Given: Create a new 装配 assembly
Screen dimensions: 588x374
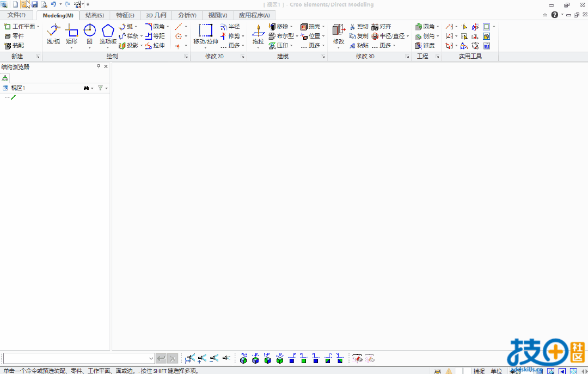Looking at the screenshot, I should click(x=14, y=45).
